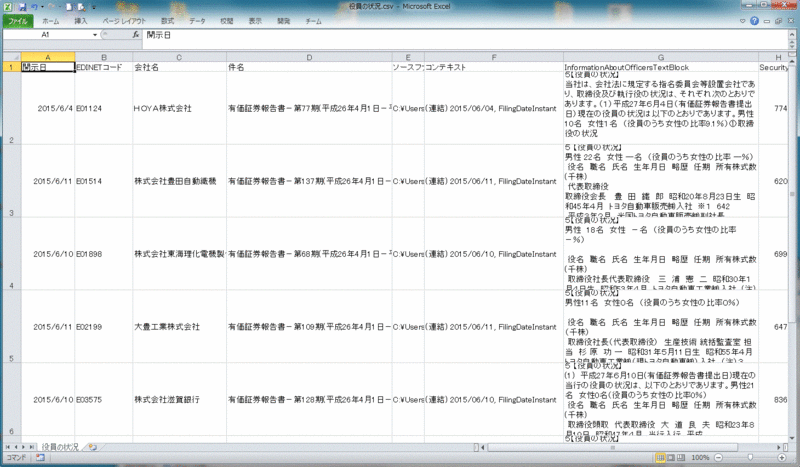Click EDINET code cell E02199

(x=104, y=327)
